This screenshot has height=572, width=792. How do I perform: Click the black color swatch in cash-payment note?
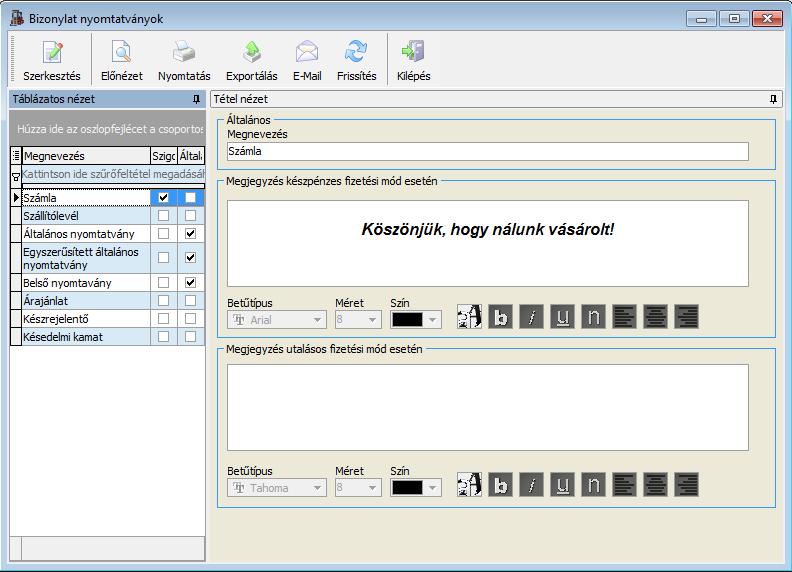(408, 320)
